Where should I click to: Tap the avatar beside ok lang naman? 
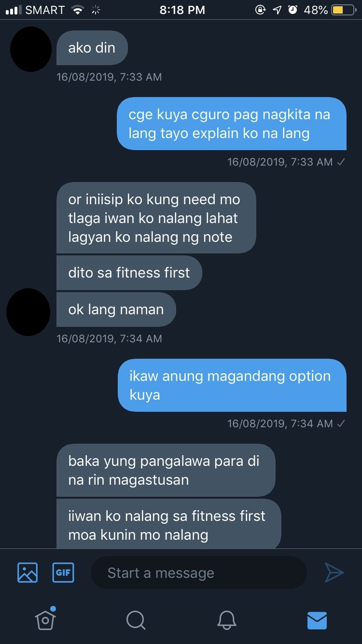tap(28, 312)
